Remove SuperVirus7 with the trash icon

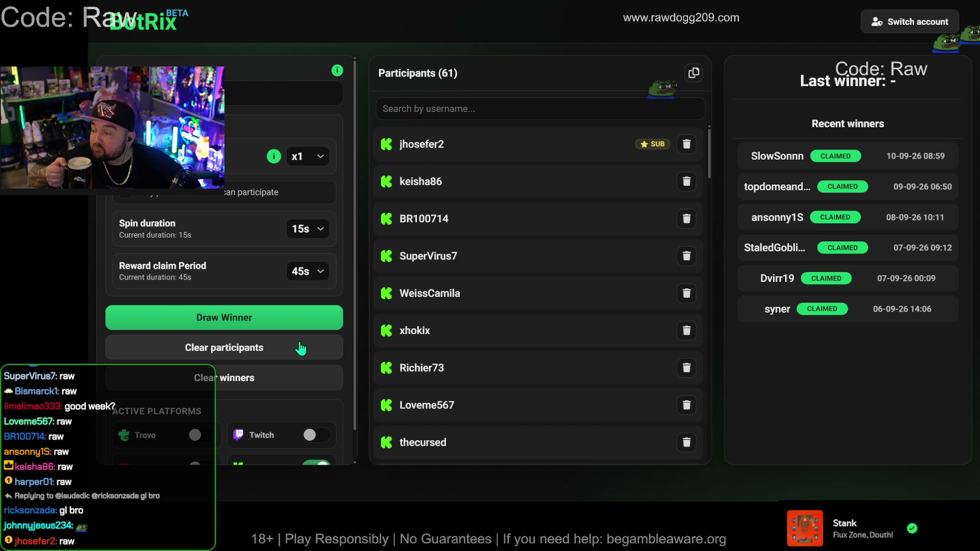tap(687, 256)
